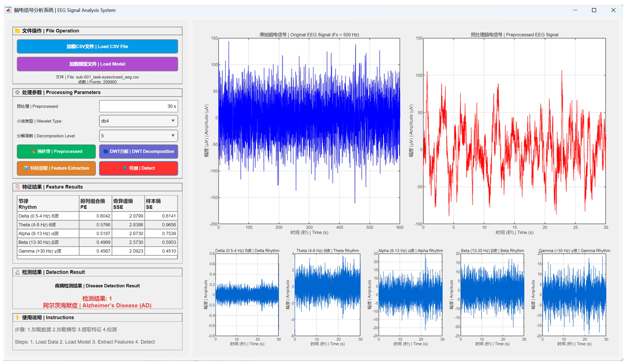Click the spiral icon on DWT Decomposition button
The height and width of the screenshot is (364, 626).
106,151
